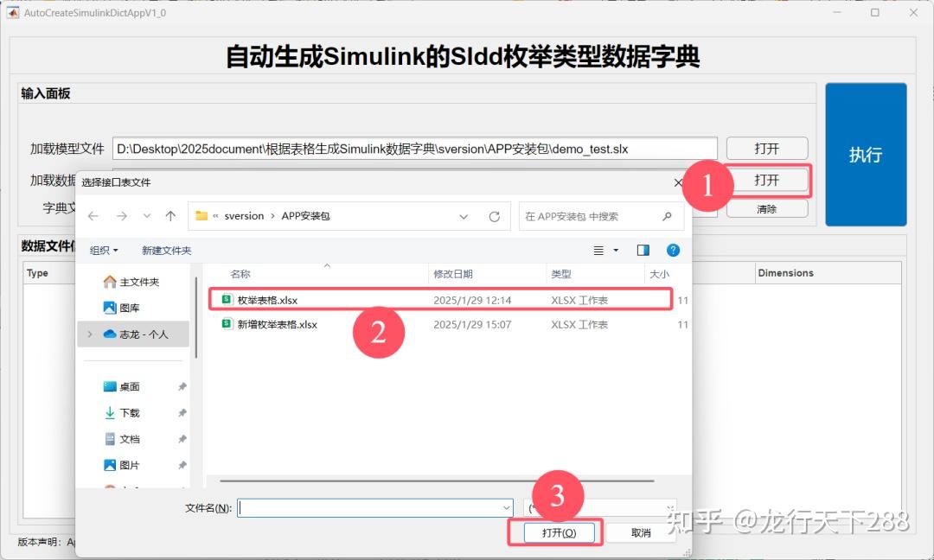Open the help icon in the dialog toolbar
The height and width of the screenshot is (560, 934).
[x=673, y=250]
